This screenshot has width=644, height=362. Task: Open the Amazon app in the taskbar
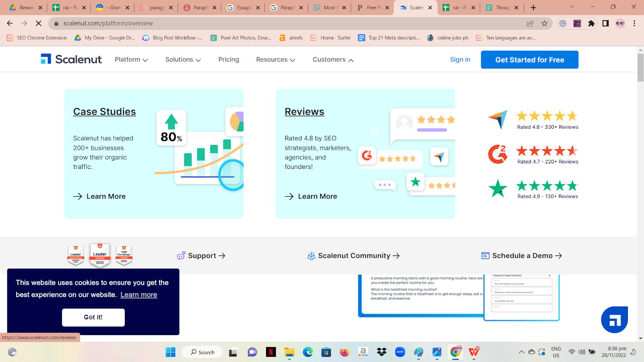coord(363,352)
